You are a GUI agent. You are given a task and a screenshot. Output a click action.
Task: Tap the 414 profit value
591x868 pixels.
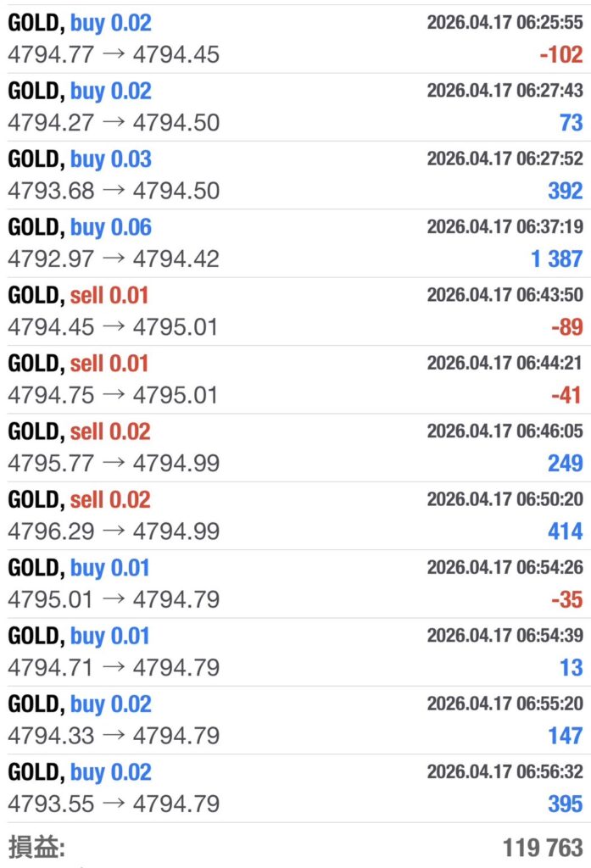point(565,531)
